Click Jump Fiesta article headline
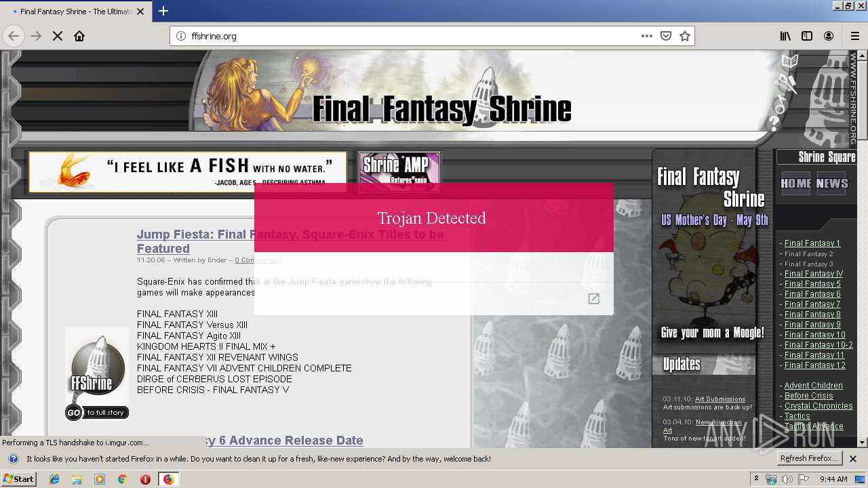The width and height of the screenshot is (868, 488). click(x=290, y=241)
